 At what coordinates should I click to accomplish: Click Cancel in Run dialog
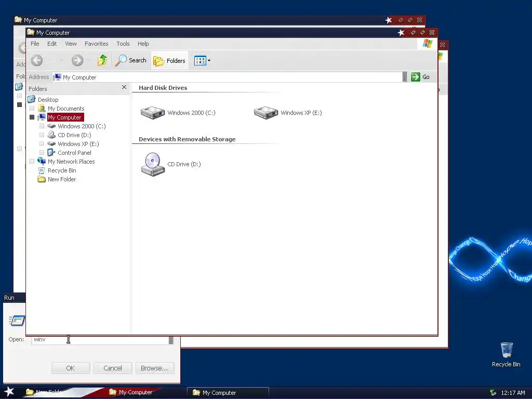click(x=113, y=368)
